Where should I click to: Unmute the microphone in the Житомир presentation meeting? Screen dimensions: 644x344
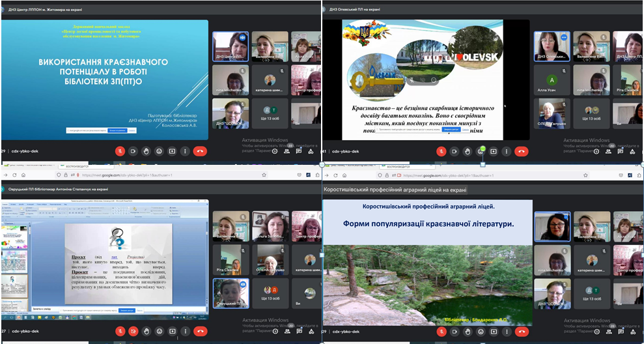click(x=120, y=150)
